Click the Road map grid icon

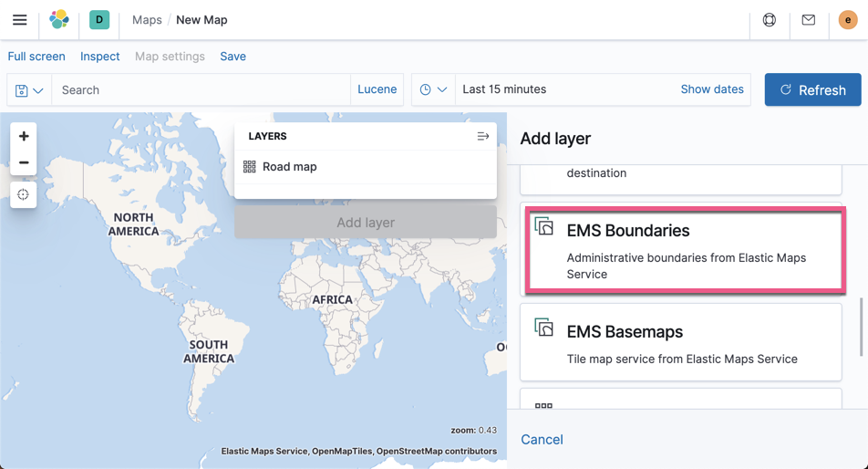(x=250, y=167)
